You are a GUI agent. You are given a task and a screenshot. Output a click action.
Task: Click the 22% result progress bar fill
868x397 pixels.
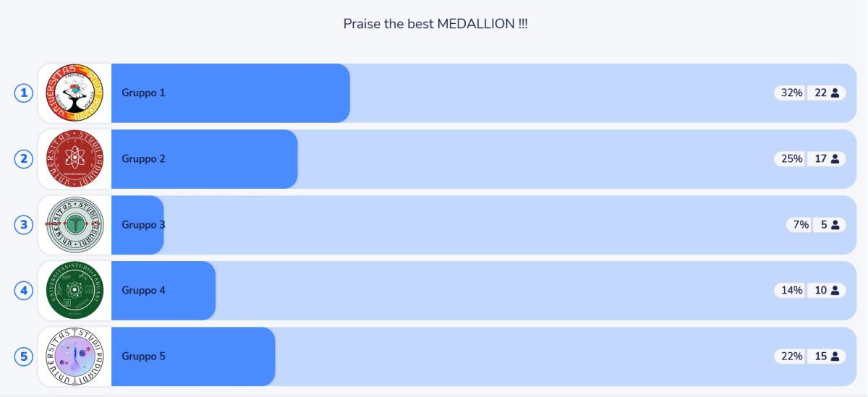pyautogui.click(x=193, y=357)
